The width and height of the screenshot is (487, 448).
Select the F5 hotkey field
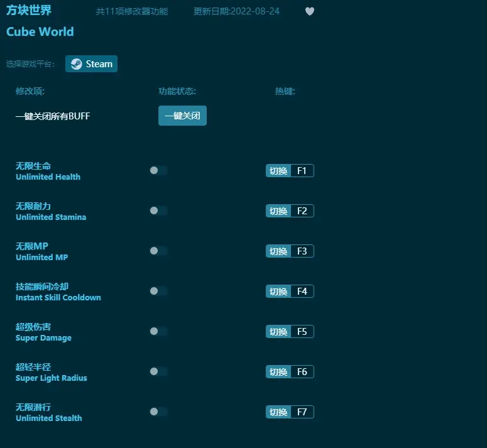[302, 331]
